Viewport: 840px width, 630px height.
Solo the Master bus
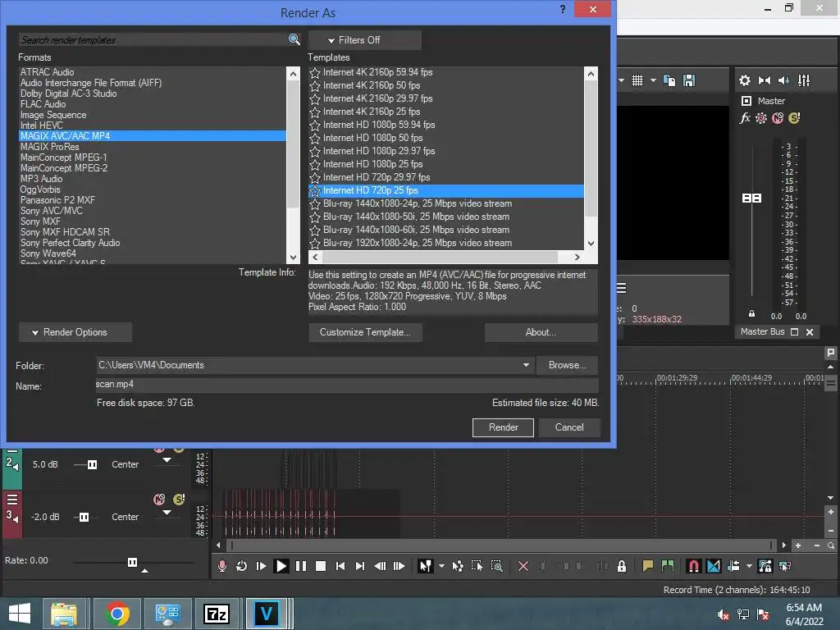794,118
